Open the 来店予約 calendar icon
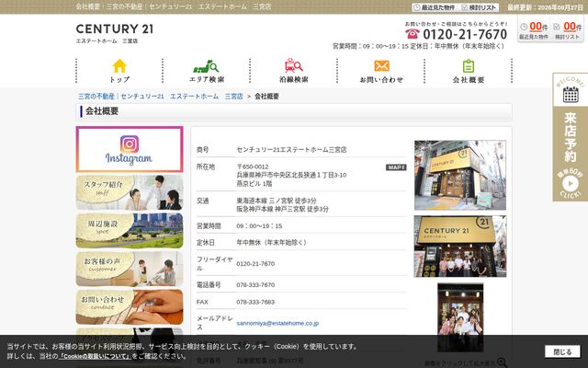Screen dimensions: 588x368 pos(571,95)
